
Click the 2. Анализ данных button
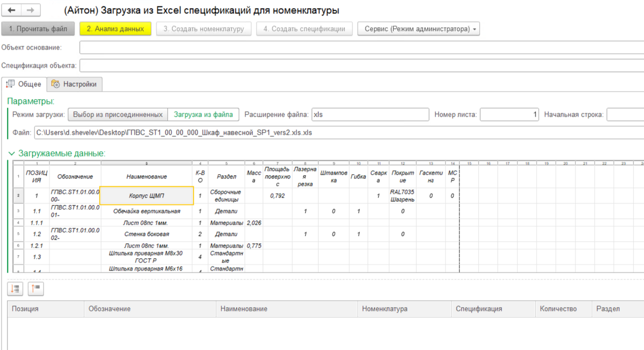point(115,29)
